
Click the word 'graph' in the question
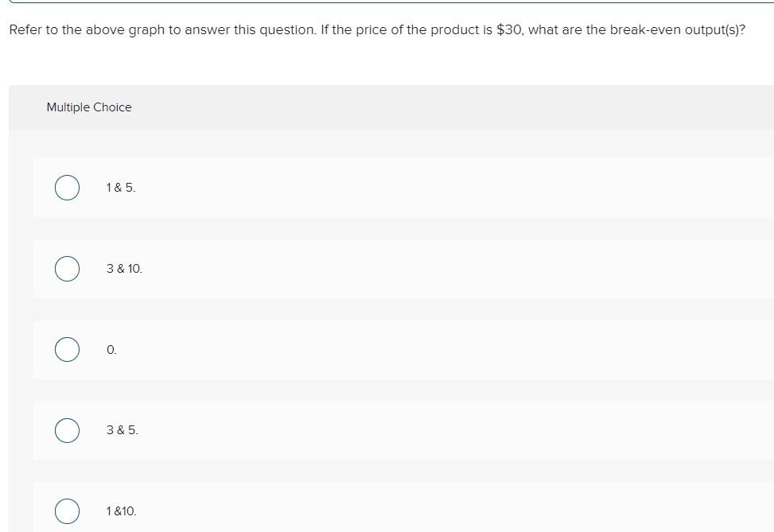146,30
